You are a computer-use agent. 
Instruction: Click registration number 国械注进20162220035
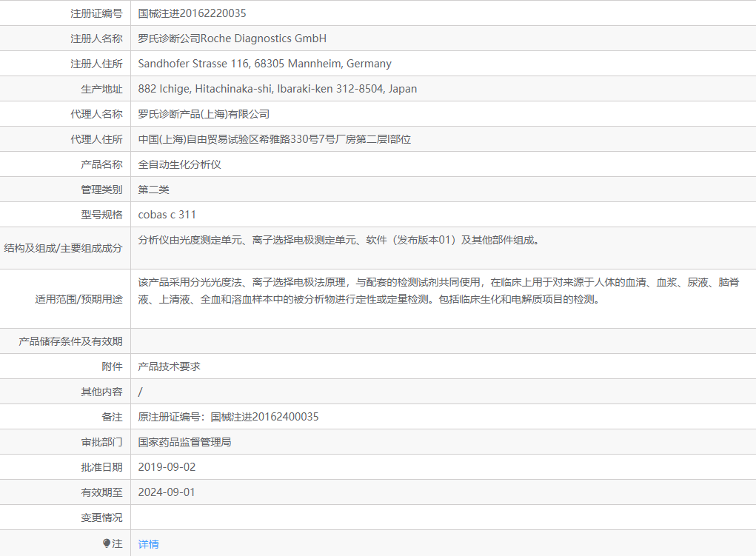coord(192,13)
